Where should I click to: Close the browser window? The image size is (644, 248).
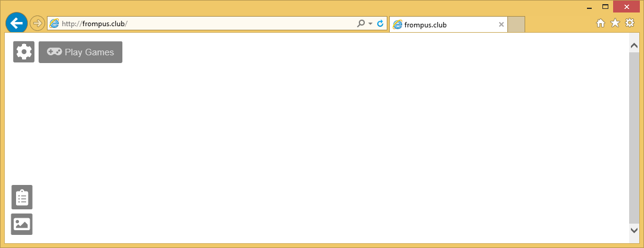(x=626, y=7)
